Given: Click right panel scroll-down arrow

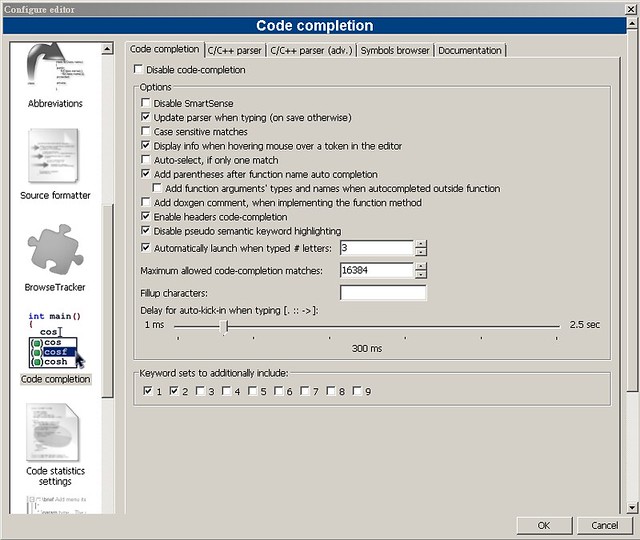Looking at the screenshot, I should click(631, 508).
